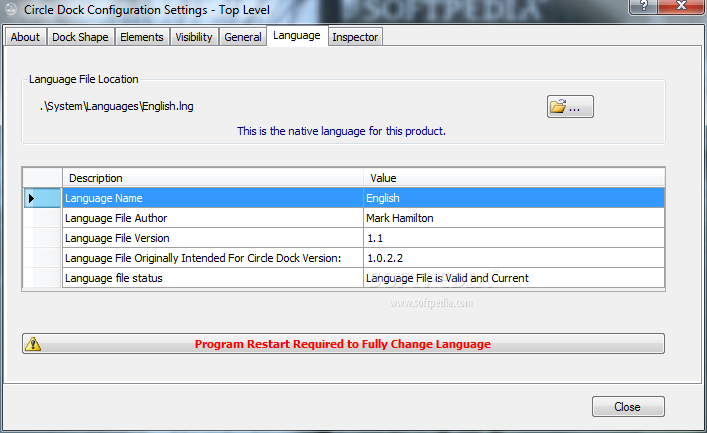Click the Language File is Valid and Current cell
Screen dimensions: 707x433
point(514,278)
